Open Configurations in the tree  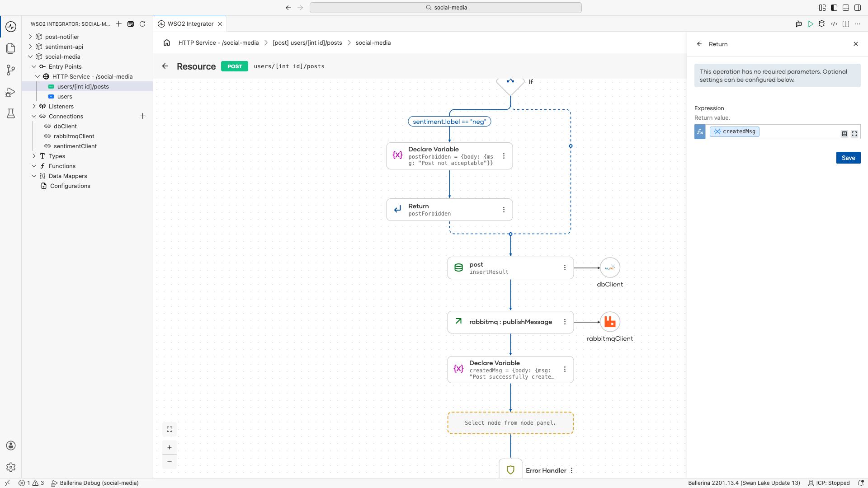[x=70, y=186]
